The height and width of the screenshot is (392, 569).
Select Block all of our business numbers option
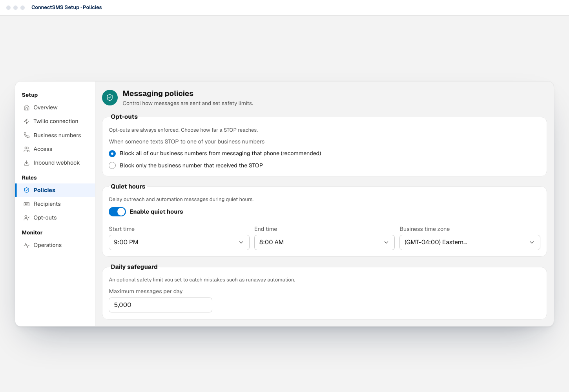112,153
